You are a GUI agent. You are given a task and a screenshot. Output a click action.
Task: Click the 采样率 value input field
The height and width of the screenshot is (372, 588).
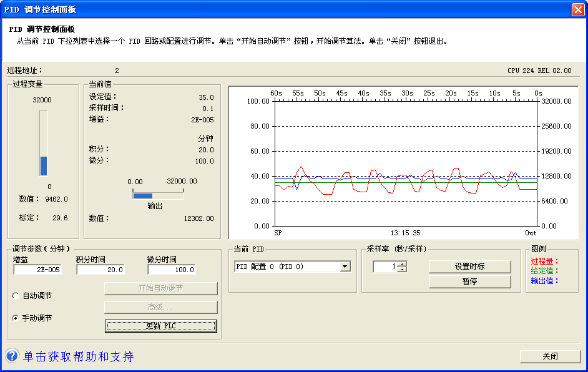point(386,267)
